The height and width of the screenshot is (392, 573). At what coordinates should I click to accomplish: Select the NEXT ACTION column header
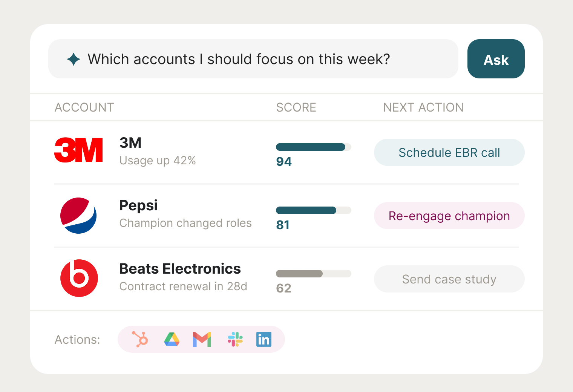[423, 107]
